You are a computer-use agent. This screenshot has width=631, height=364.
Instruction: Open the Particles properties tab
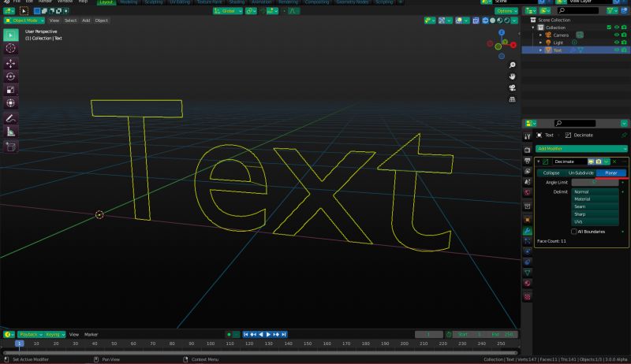(x=527, y=240)
